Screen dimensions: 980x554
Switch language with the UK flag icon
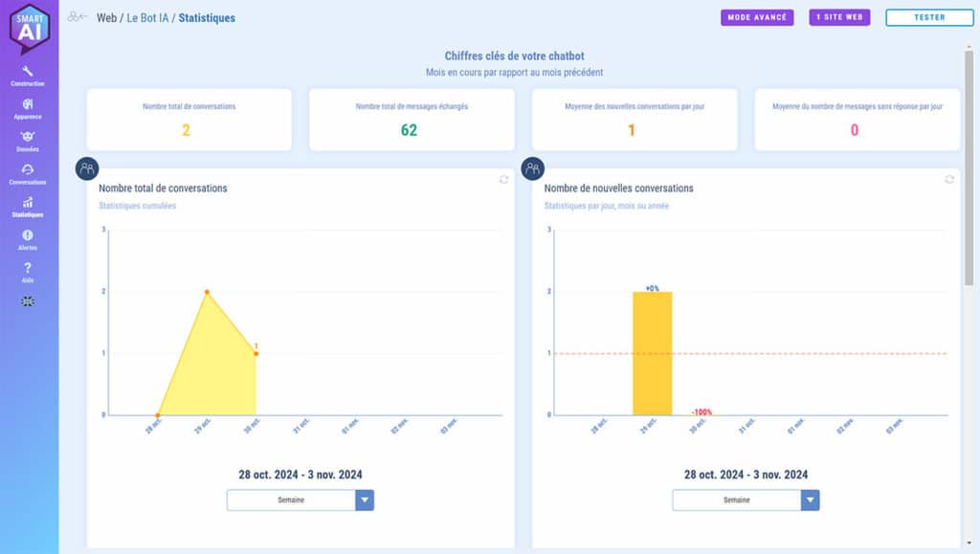click(28, 301)
